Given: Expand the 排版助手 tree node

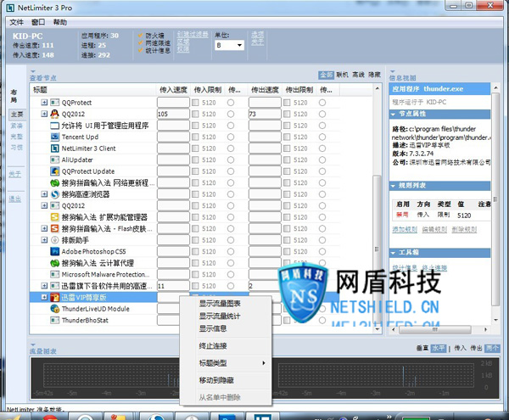Looking at the screenshot, I should tap(44, 240).
